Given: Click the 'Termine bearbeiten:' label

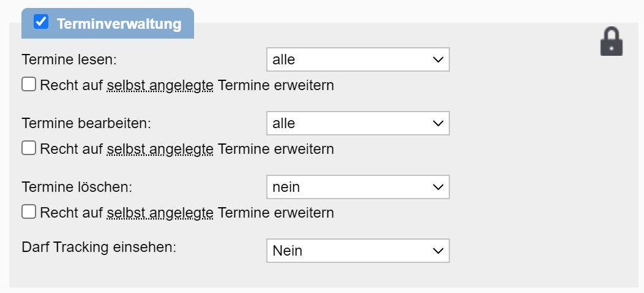Looking at the screenshot, I should click(x=86, y=123).
